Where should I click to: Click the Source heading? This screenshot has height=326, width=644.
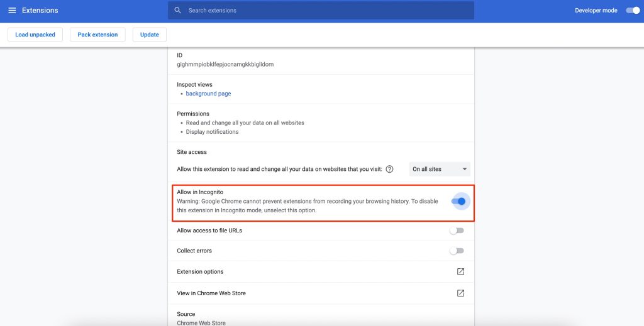pyautogui.click(x=186, y=314)
